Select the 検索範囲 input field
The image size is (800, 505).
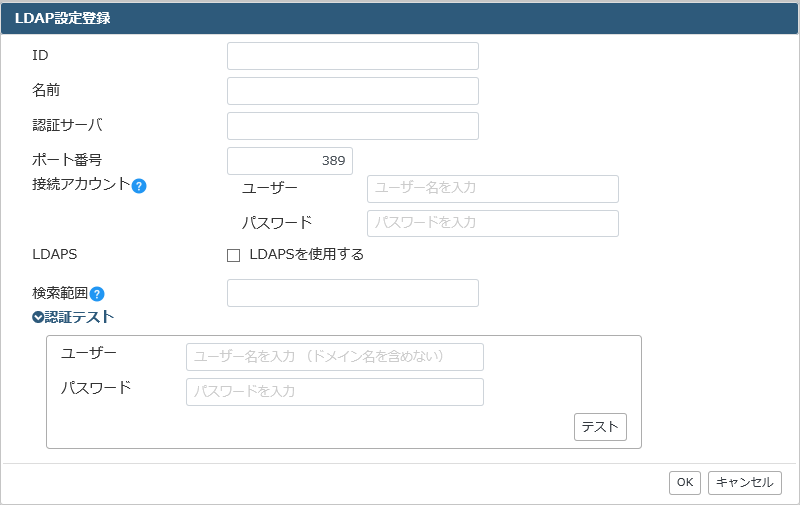click(353, 293)
